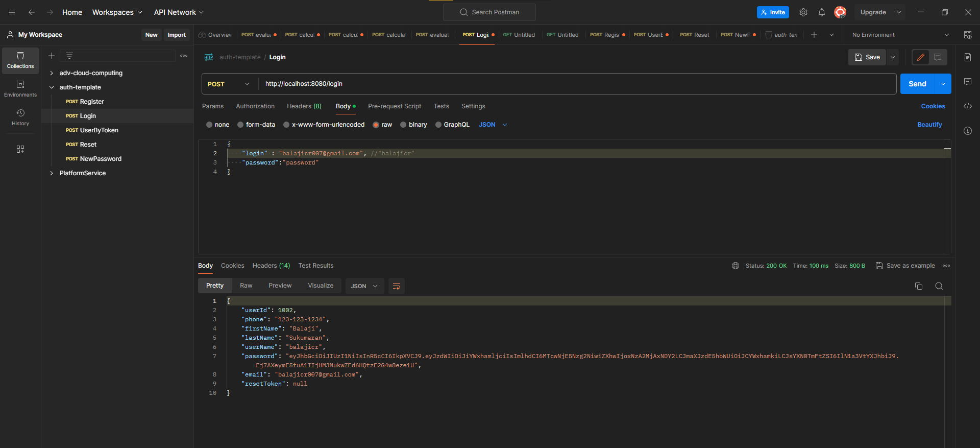Click the Cookies link
The height and width of the screenshot is (448, 980).
(933, 106)
